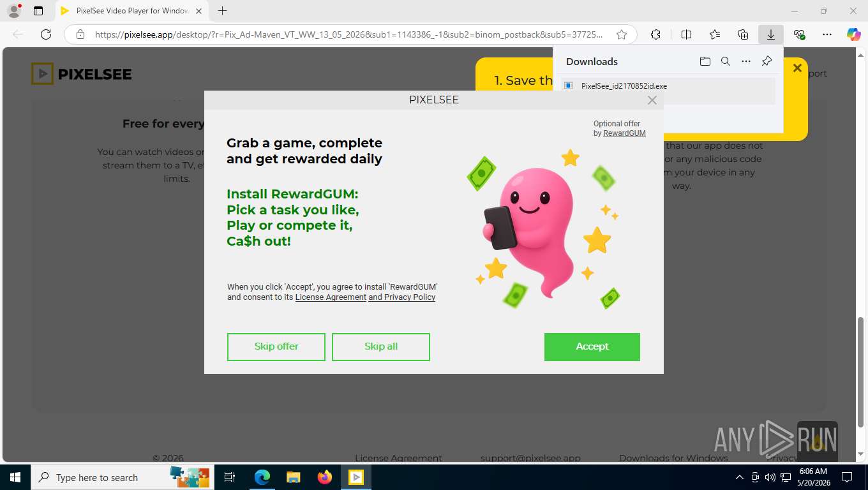Image resolution: width=868 pixels, height=490 pixels.
Task: Open Task View on the taskbar
Action: [230, 477]
